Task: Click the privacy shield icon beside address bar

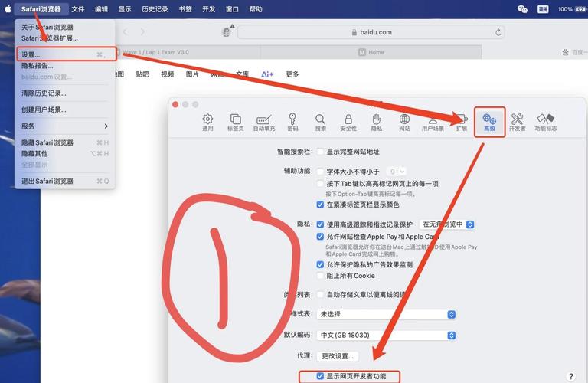Action: tap(227, 31)
